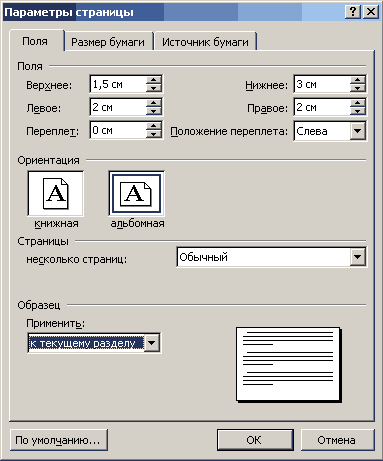Decrease the Нижнее margin with down arrow
The height and width of the screenshot is (461, 383).
[x=358, y=88]
